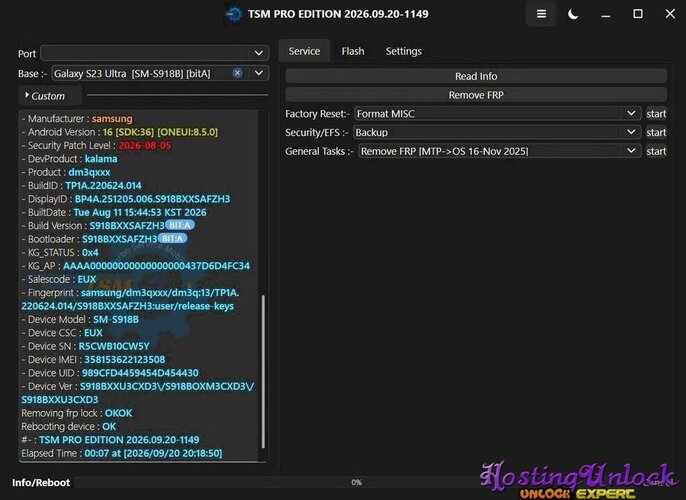Click the Info/Reboot button
This screenshot has width=686, height=500.
[41, 483]
